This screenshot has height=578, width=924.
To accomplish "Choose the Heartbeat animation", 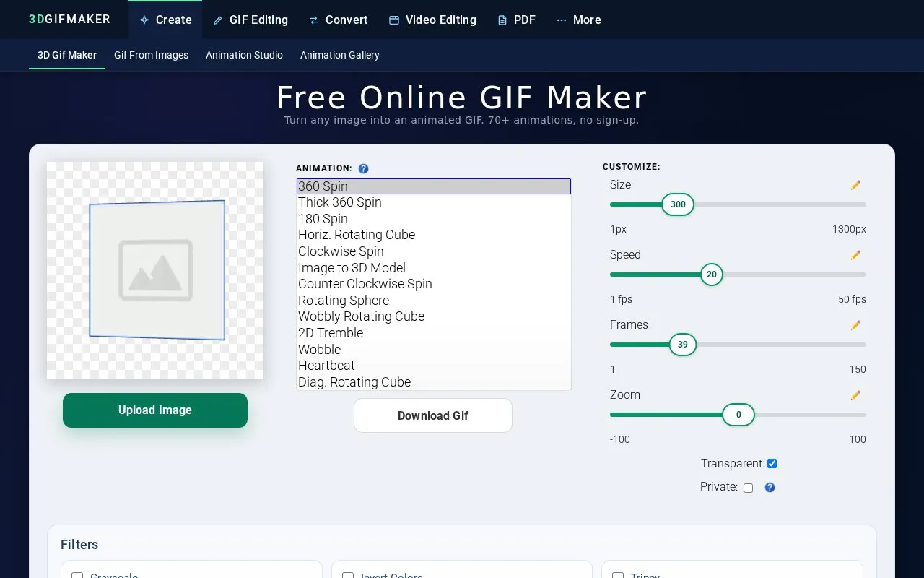I will [434, 366].
